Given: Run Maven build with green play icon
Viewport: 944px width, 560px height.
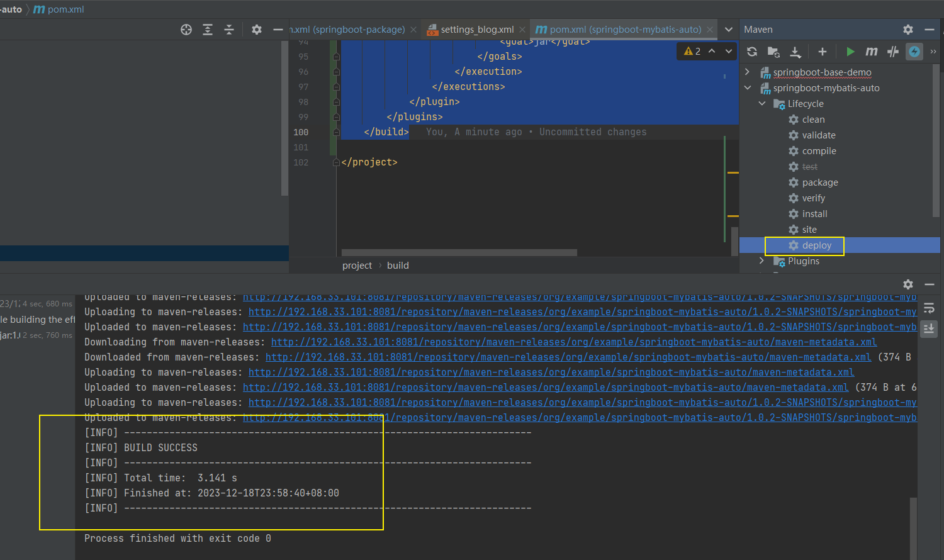Looking at the screenshot, I should coord(850,52).
